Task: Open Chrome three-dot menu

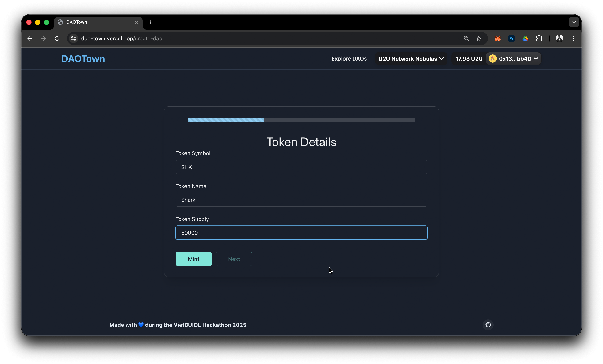Action: pos(573,38)
